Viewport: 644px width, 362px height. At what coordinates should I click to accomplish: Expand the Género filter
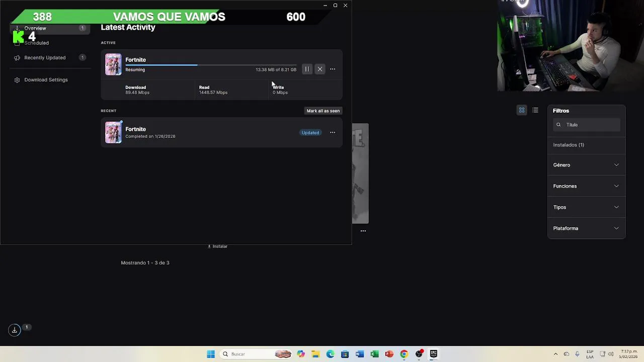click(586, 165)
